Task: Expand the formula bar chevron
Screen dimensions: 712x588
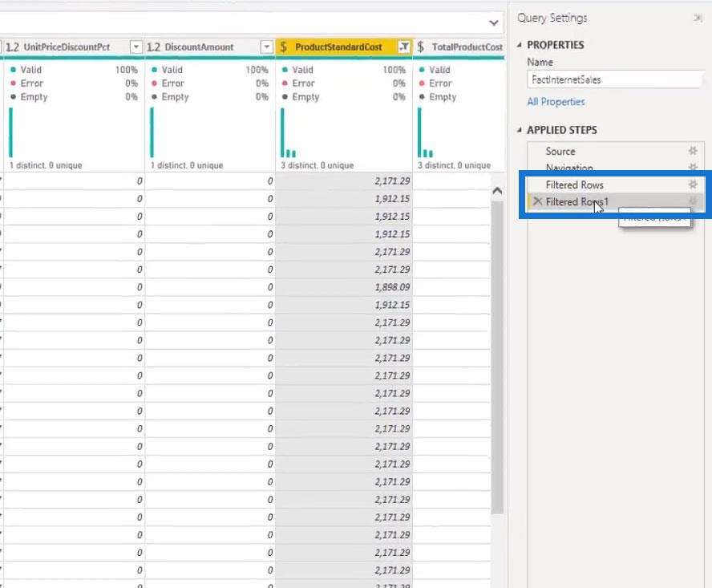Action: click(493, 22)
